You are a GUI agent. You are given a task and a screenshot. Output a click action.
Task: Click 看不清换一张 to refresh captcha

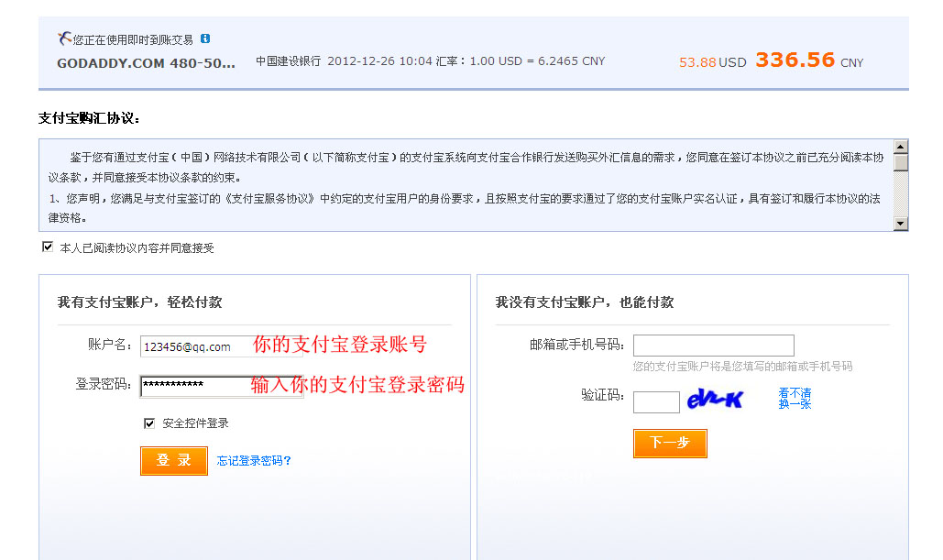pos(795,398)
